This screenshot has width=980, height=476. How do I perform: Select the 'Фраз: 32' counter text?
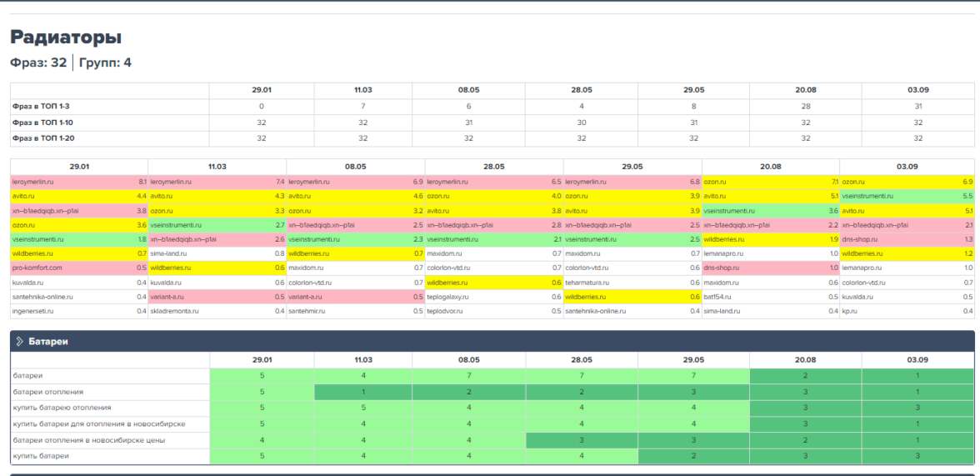(38, 63)
